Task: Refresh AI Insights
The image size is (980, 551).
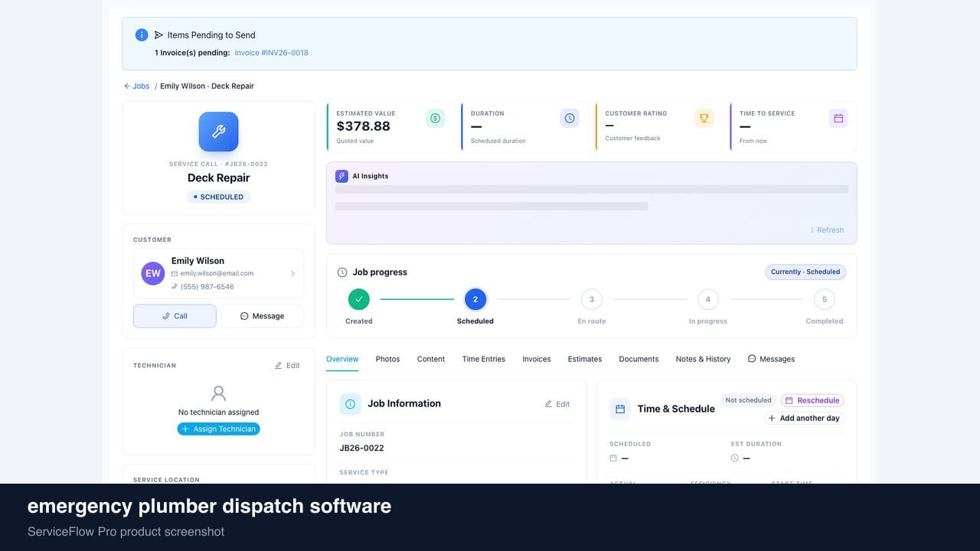Action: pyautogui.click(x=827, y=230)
